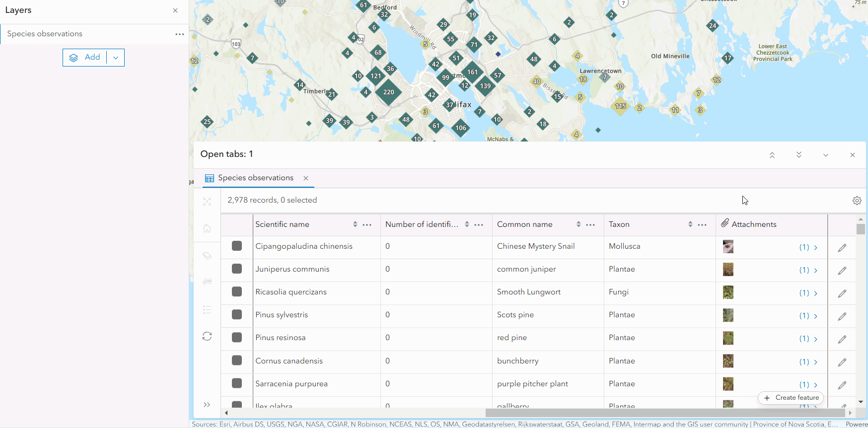Viewport: 868px width, 428px height.
Task: Click the refresh table icon
Action: 207,336
